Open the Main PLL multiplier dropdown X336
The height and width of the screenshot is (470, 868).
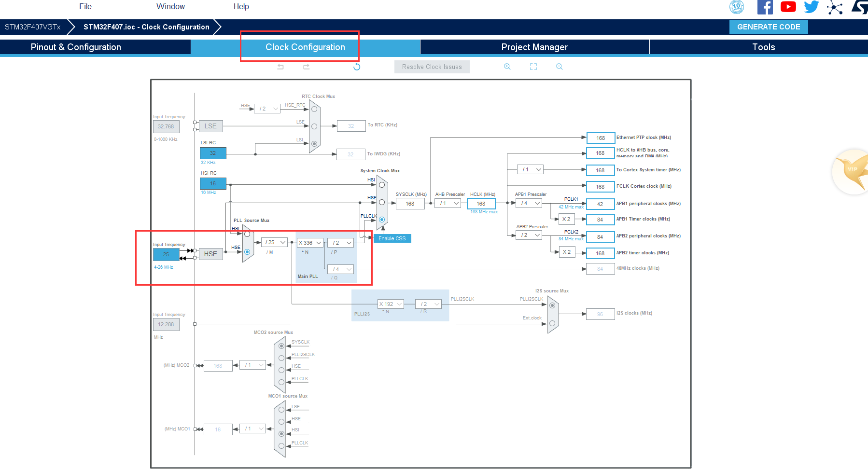(x=309, y=242)
